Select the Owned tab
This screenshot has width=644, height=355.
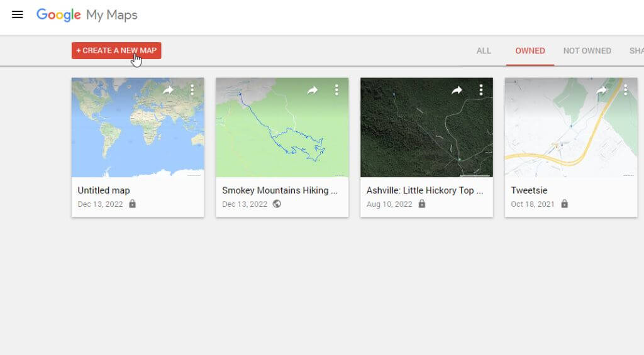tap(530, 51)
